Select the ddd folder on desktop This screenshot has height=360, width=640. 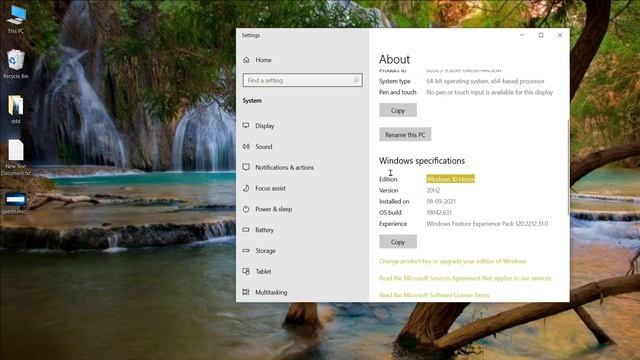point(16,109)
